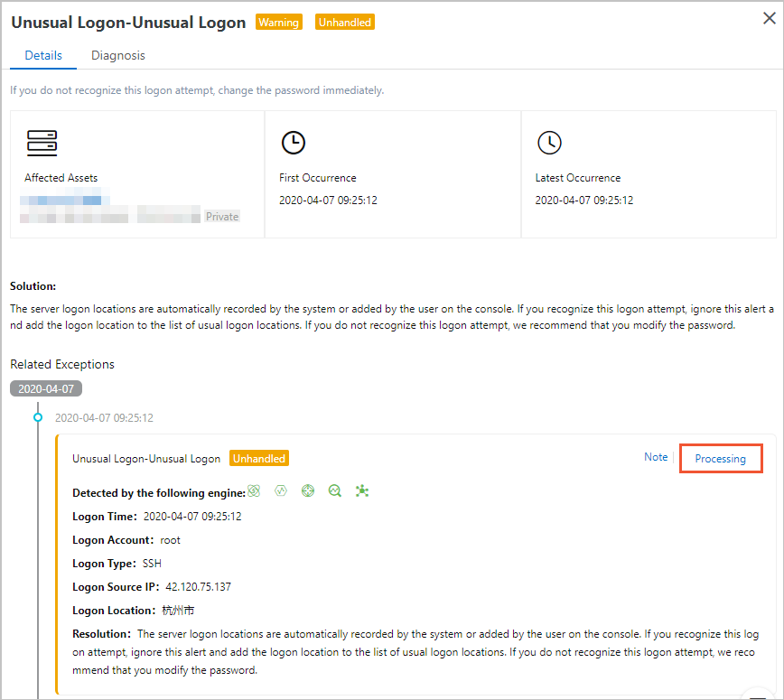This screenshot has height=700, width=784.
Task: Click the Logon Type value SSH
Action: pyautogui.click(x=152, y=564)
